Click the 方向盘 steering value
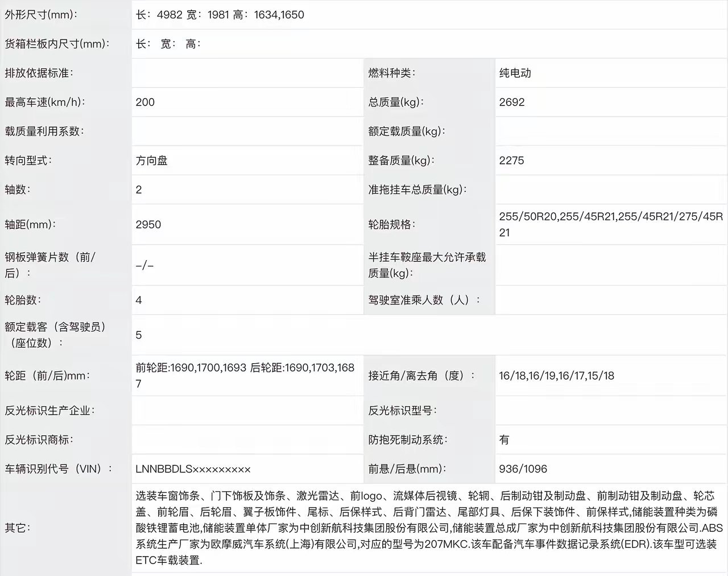 pos(152,161)
